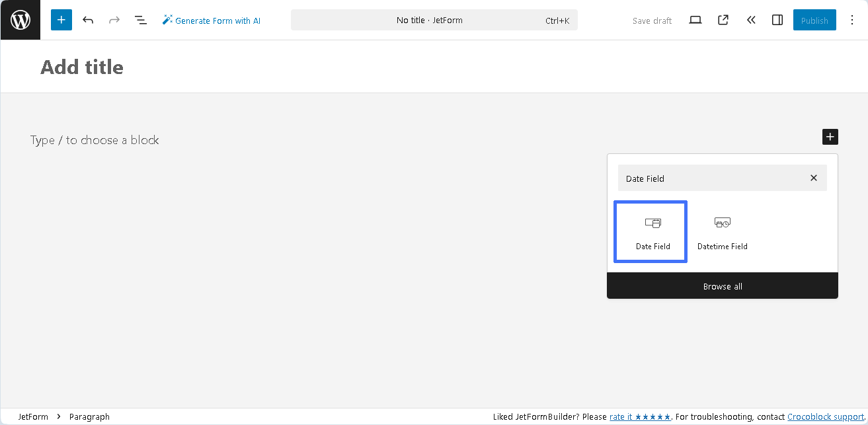Open the form preview in new tab
868x425 pixels.
[723, 20]
